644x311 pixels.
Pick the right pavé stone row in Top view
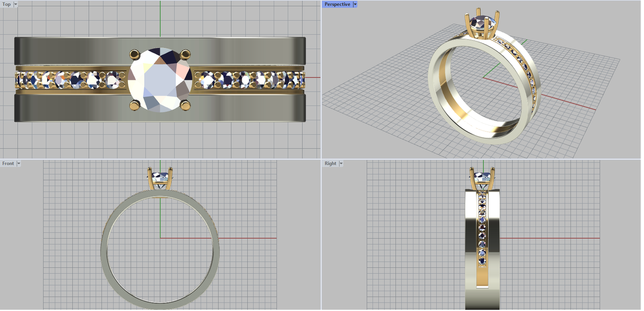tap(250, 80)
